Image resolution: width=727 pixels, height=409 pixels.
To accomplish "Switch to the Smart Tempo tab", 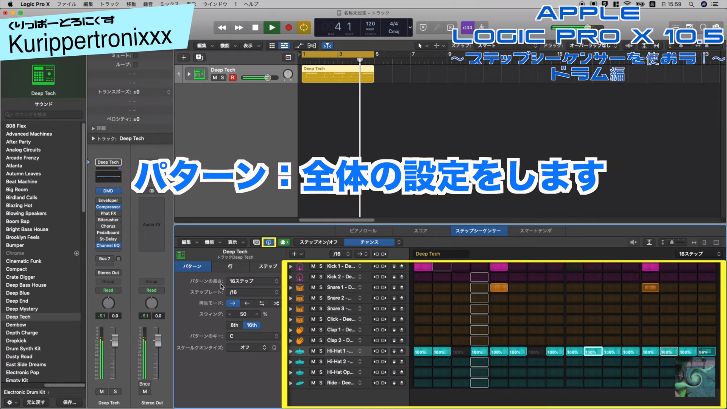I will [536, 230].
